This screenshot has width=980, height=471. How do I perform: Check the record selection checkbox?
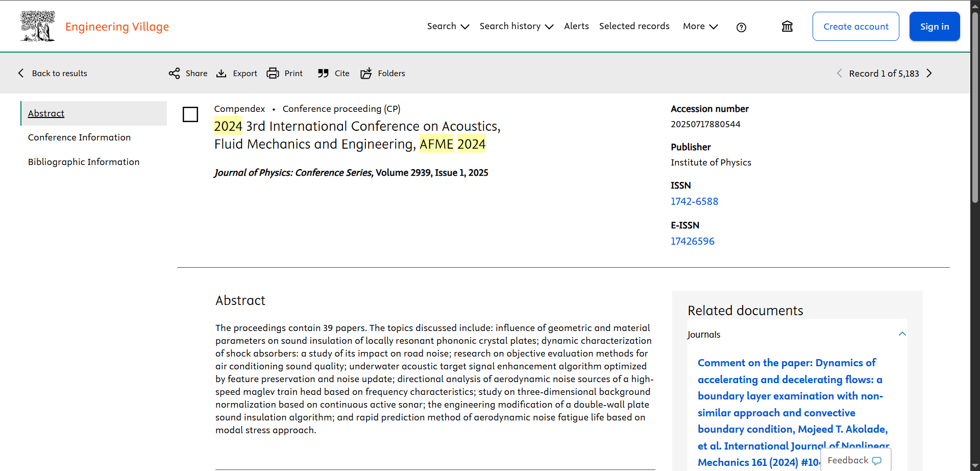190,114
